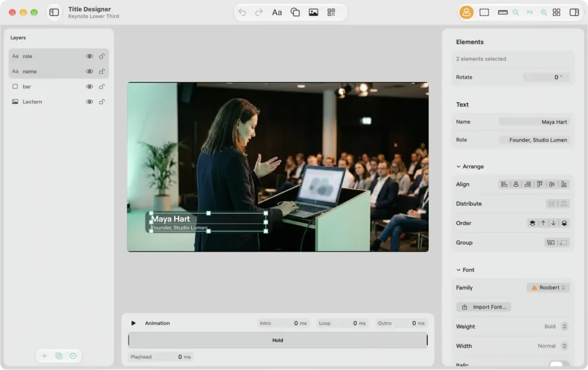
Task: Send selection to back in Order
Action: [564, 223]
